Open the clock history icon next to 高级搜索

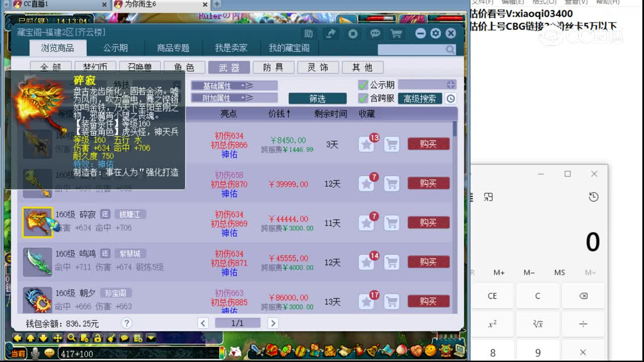(x=451, y=99)
